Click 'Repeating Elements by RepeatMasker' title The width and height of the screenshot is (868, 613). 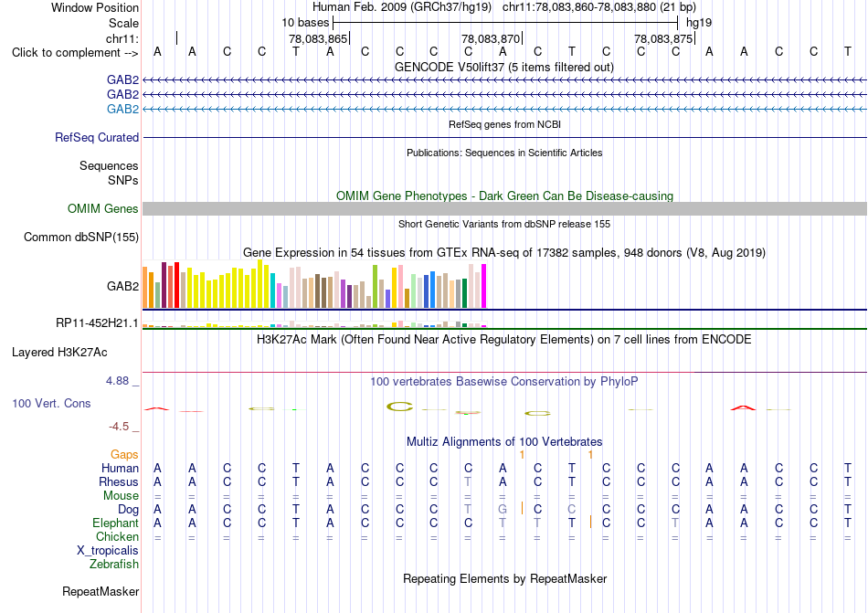[x=504, y=578]
